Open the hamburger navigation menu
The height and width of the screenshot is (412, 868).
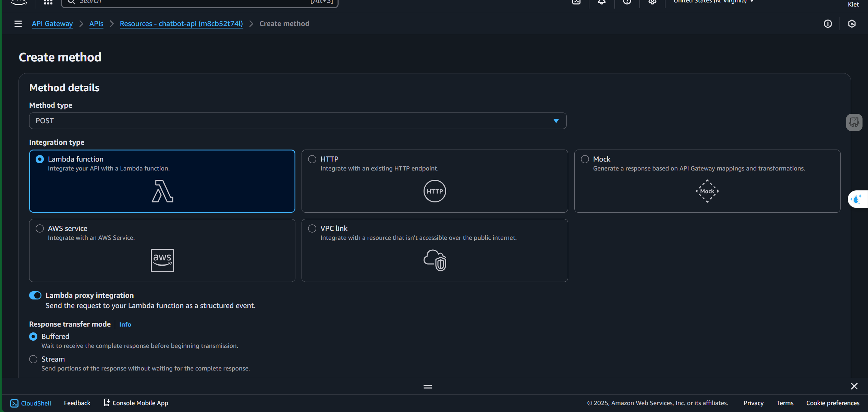click(18, 24)
